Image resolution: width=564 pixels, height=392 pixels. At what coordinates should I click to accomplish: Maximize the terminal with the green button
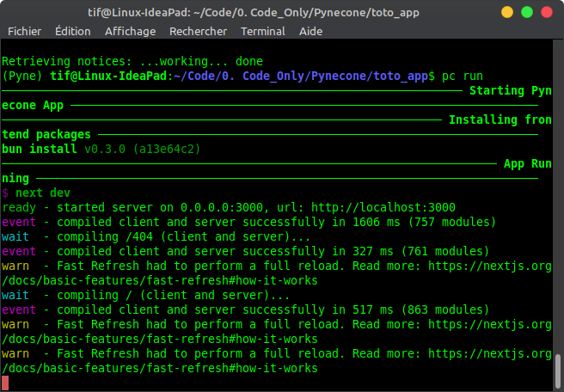click(527, 12)
